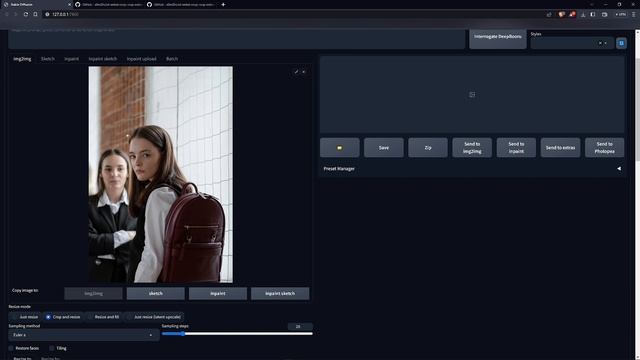Switch to the Inpaint tab

click(71, 59)
